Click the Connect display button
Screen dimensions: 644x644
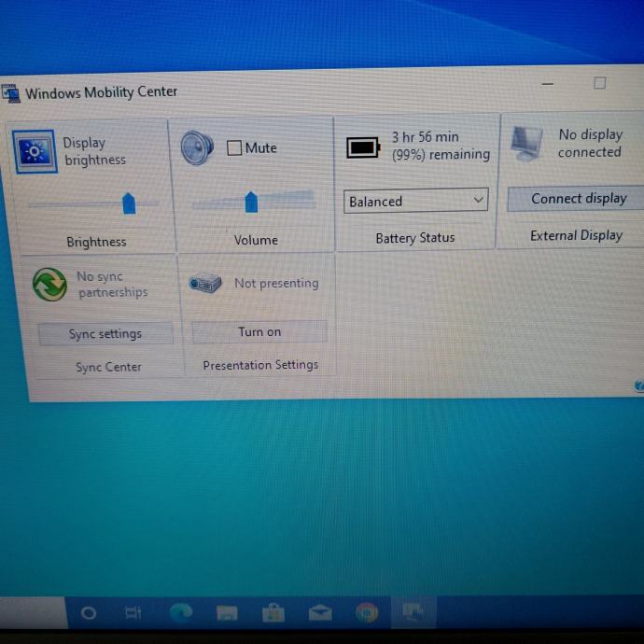(x=578, y=199)
